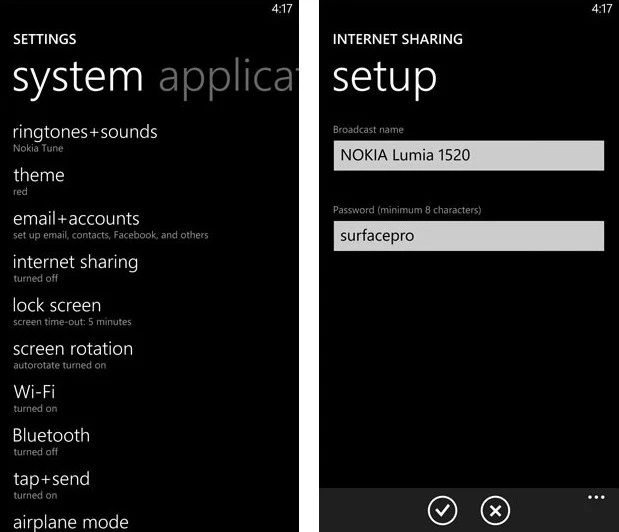Click the SETTINGS header title
The image size is (619, 532).
point(45,39)
